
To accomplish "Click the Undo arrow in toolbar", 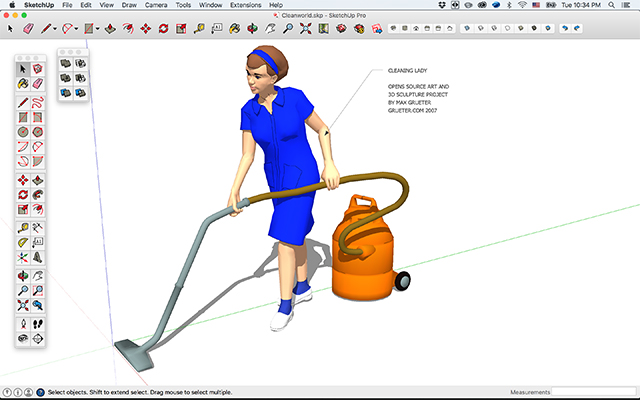I will [x=564, y=28].
